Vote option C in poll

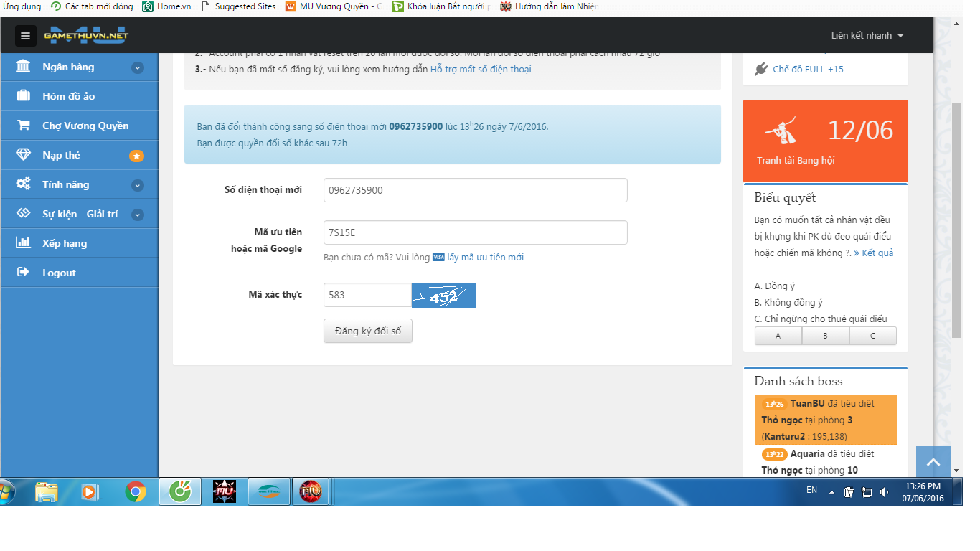pos(872,336)
